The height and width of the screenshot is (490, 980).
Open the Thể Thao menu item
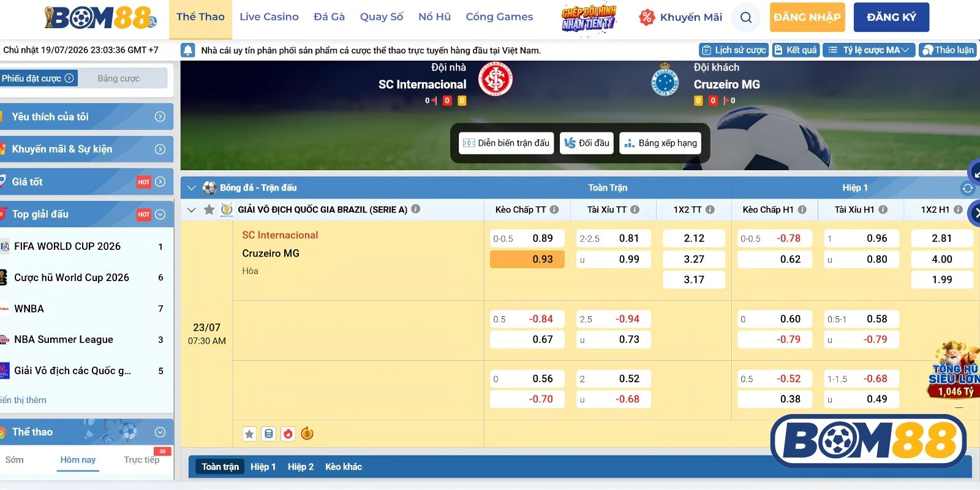(200, 17)
